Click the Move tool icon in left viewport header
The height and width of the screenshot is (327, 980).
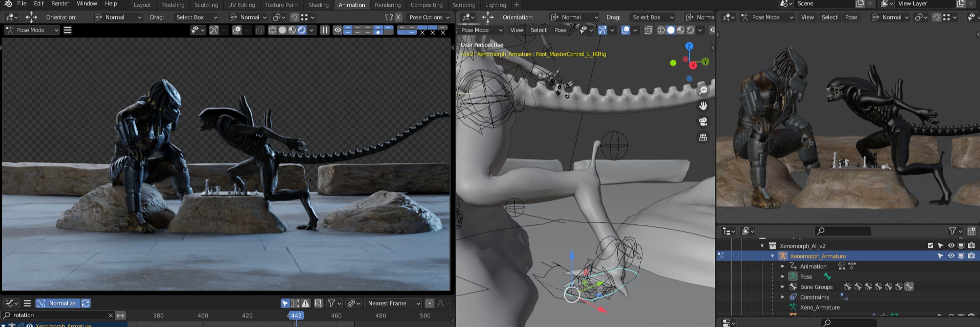(x=31, y=17)
